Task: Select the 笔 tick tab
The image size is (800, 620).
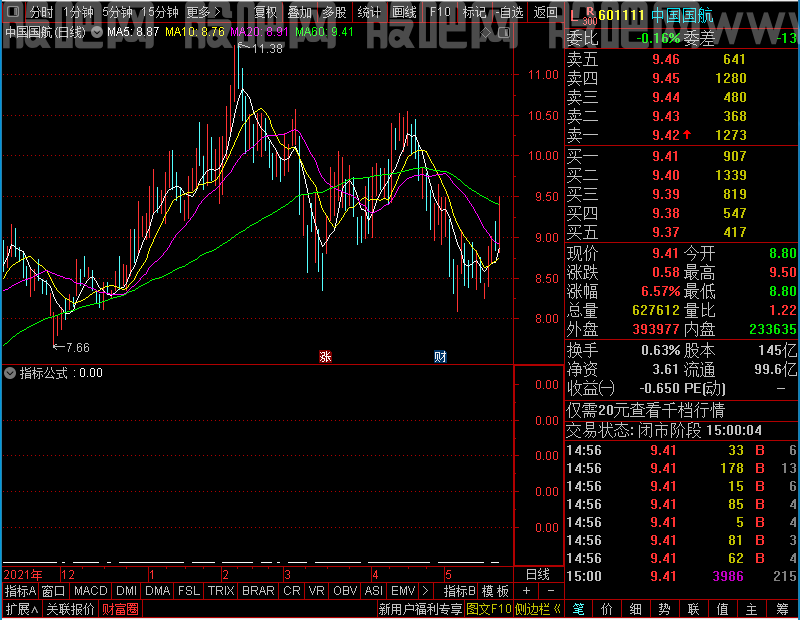Action: coord(578,609)
